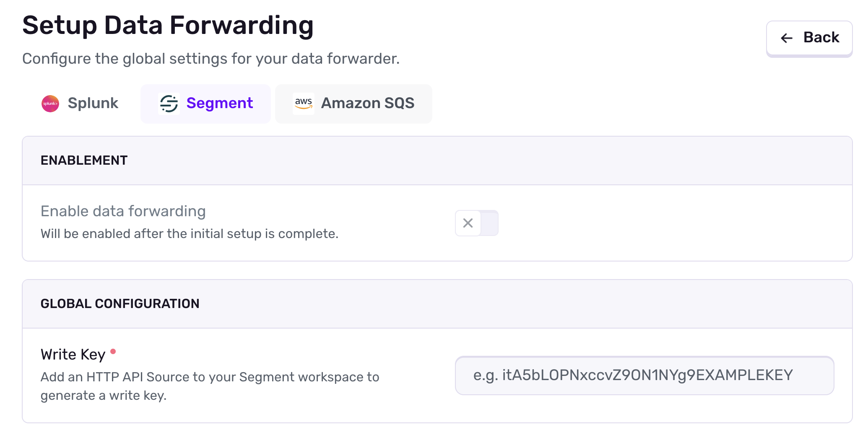Open the Segment destination via its icon

(169, 103)
